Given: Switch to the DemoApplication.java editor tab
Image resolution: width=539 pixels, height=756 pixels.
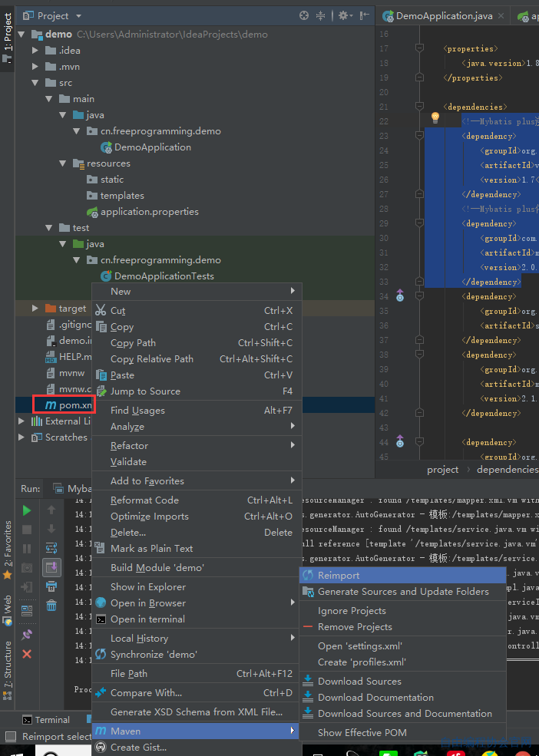Looking at the screenshot, I should (x=443, y=16).
